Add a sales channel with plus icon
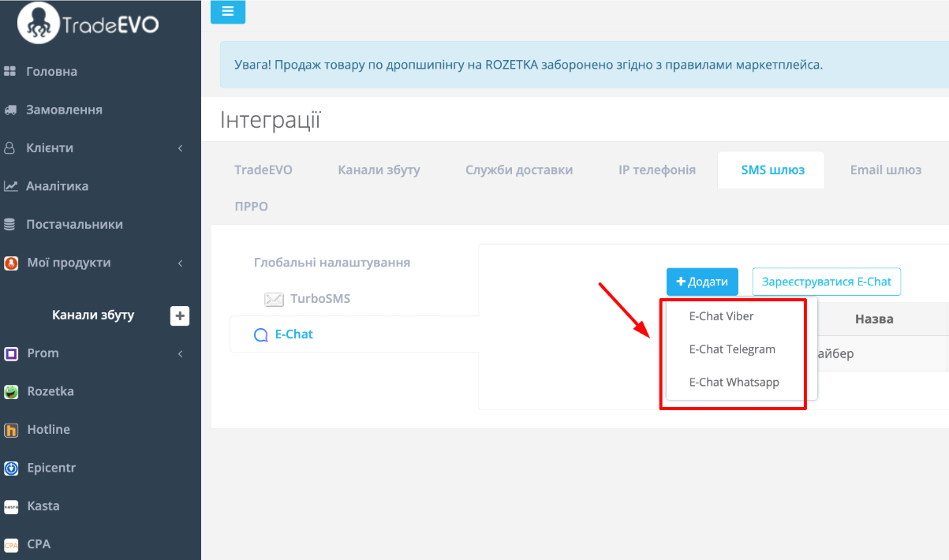949x560 pixels. coord(180,315)
